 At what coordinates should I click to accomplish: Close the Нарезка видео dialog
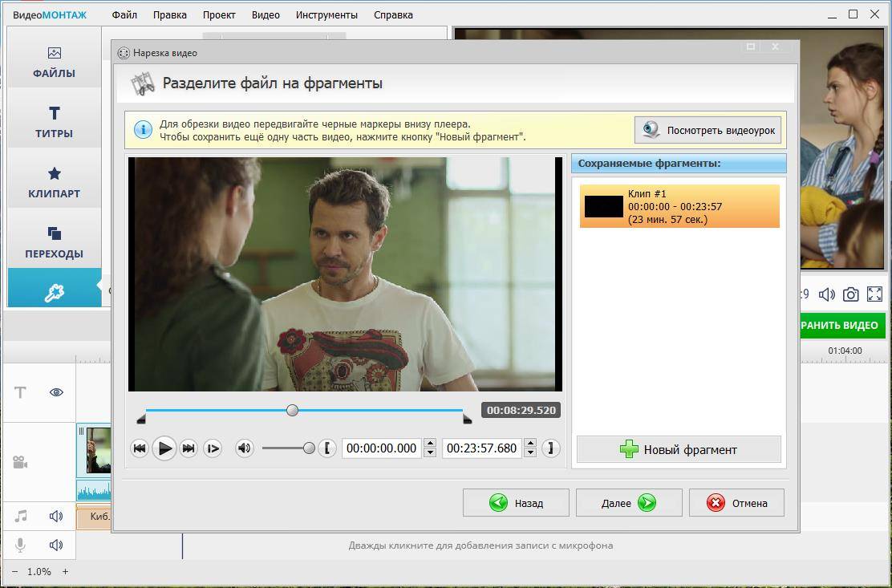[x=776, y=47]
